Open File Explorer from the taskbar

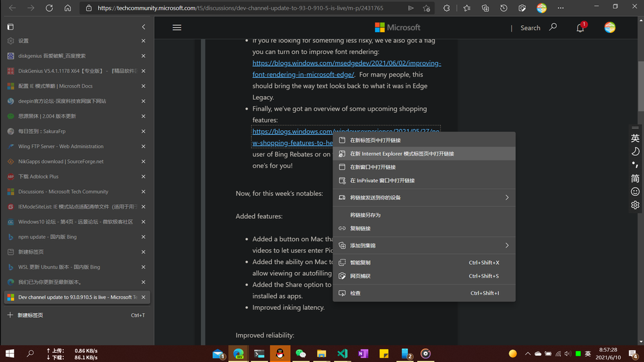point(322,354)
